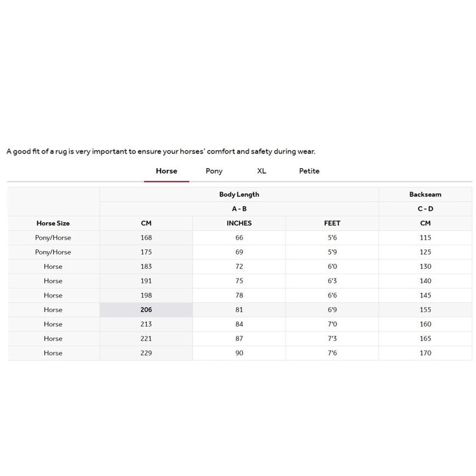Select the 170 backseam cell

[426, 352]
